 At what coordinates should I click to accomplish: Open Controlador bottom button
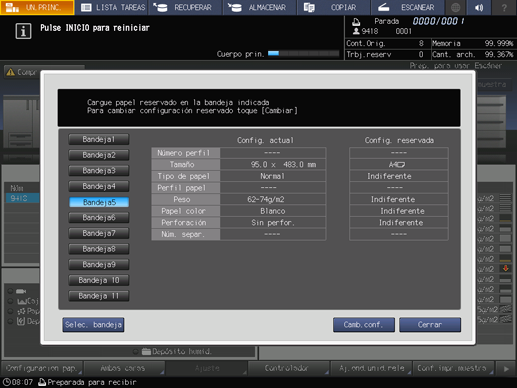288,368
